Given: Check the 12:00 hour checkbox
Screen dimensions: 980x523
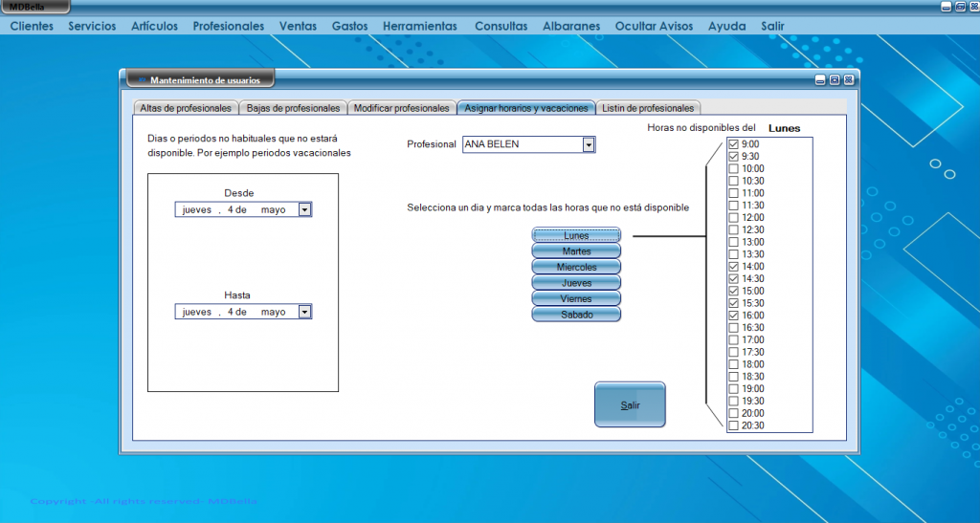Looking at the screenshot, I should point(734,217).
